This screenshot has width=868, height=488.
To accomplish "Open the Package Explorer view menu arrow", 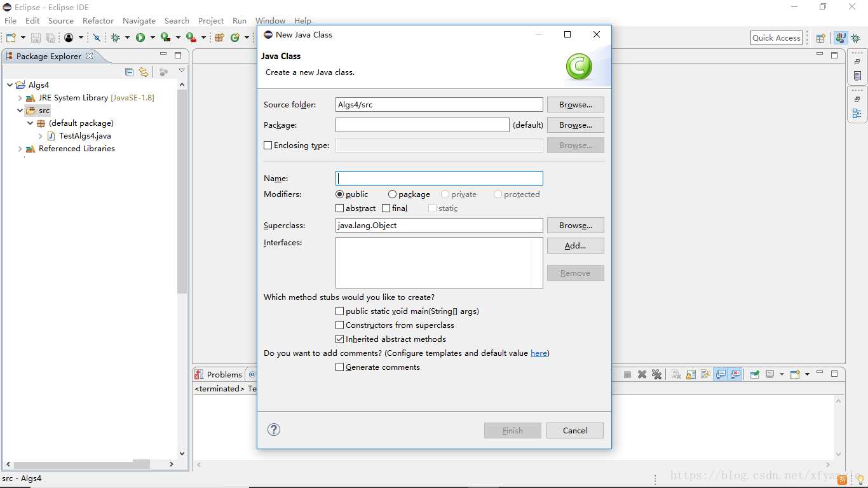I will [182, 71].
